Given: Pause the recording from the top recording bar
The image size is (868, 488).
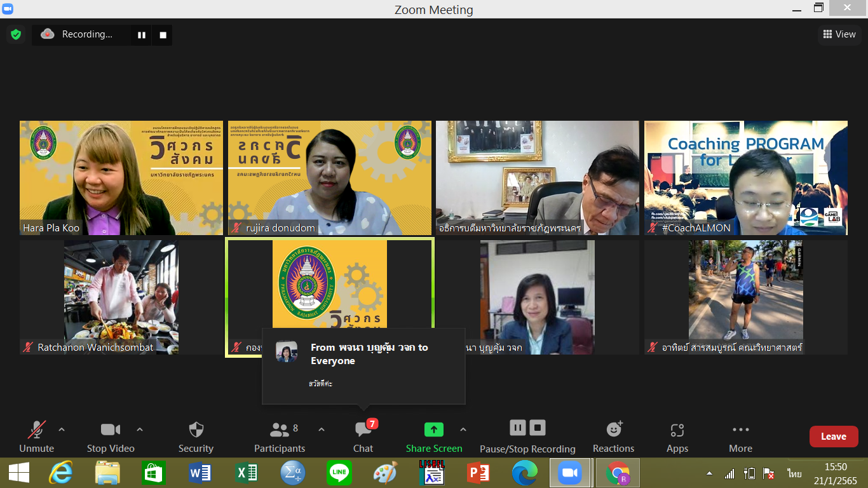Looking at the screenshot, I should 142,35.
